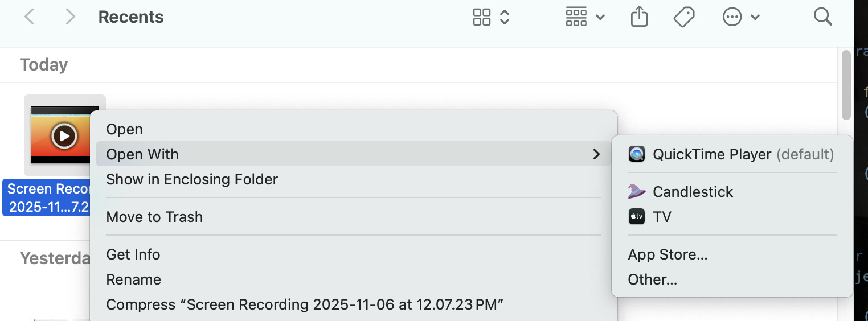Click the Edit Tags icon
868x321 pixels.
tap(683, 17)
